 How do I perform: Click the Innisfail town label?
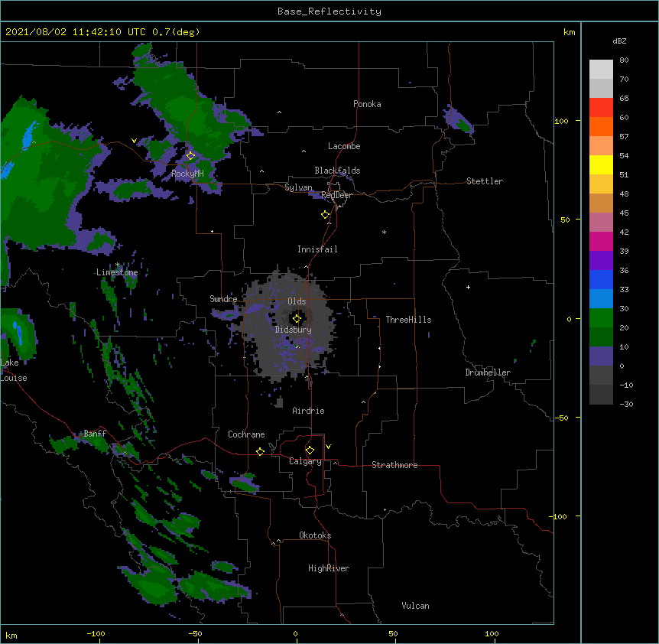tap(317, 249)
